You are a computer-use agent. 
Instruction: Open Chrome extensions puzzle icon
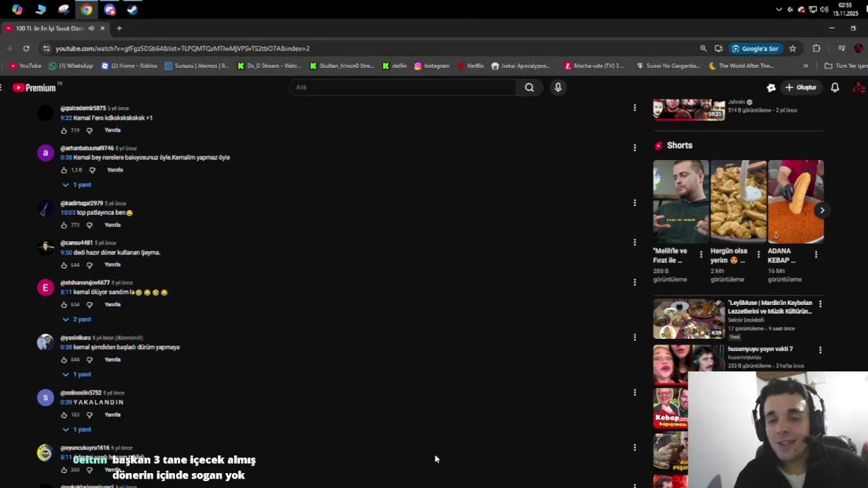click(x=816, y=48)
